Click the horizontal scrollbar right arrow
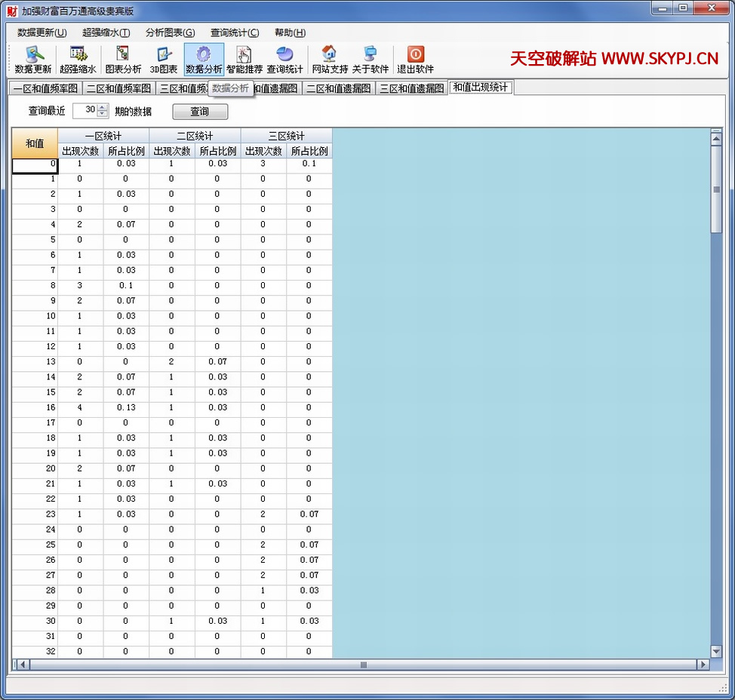 [x=703, y=665]
